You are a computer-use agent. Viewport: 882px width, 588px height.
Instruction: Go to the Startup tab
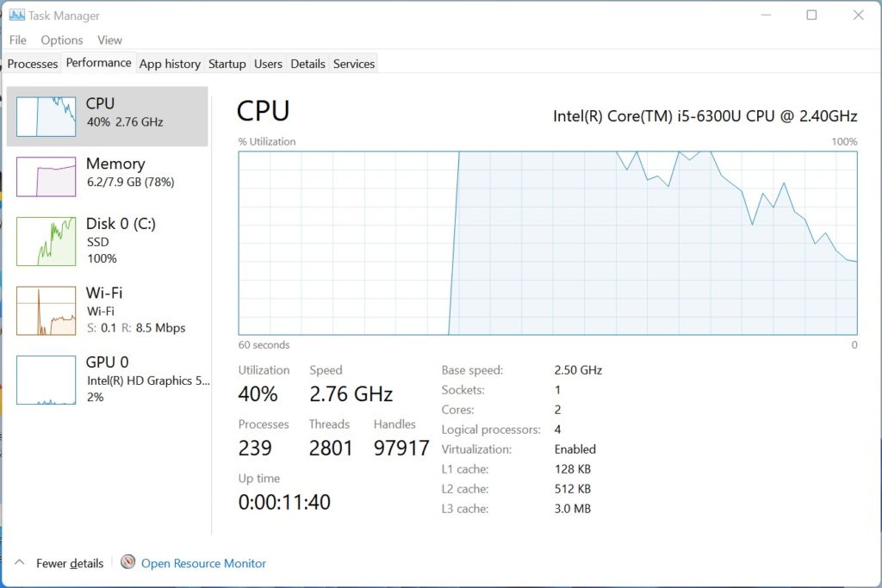tap(227, 64)
